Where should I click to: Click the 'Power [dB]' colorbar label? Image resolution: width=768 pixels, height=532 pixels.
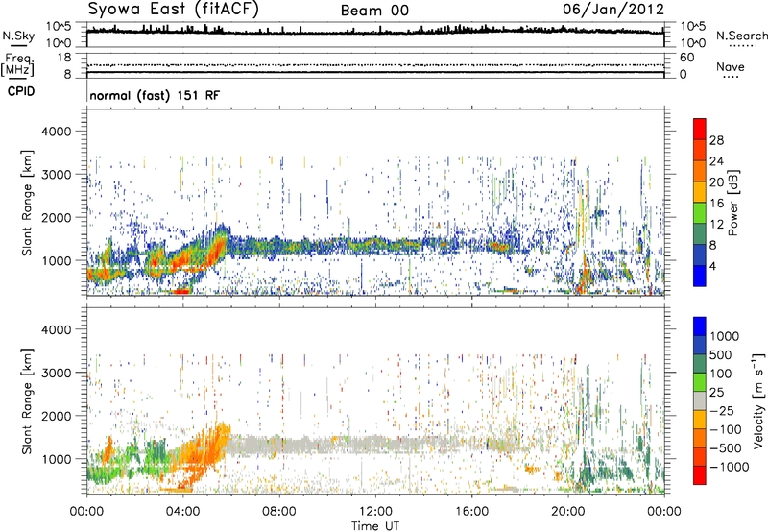(733, 203)
